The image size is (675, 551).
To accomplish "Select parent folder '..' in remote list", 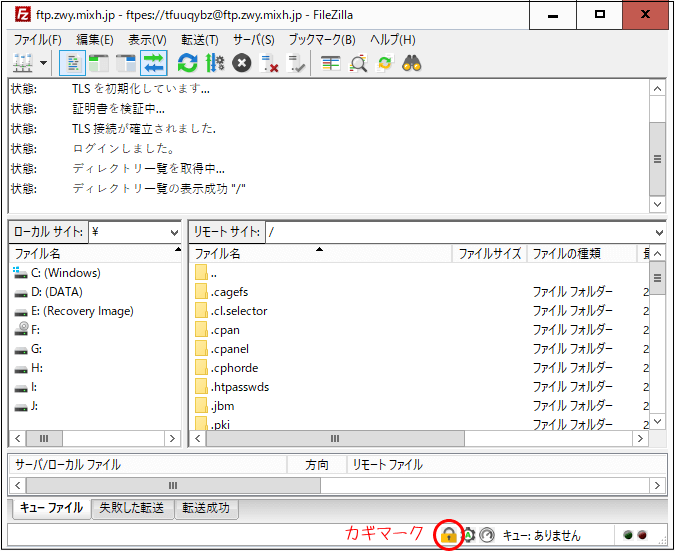I will coord(206,273).
